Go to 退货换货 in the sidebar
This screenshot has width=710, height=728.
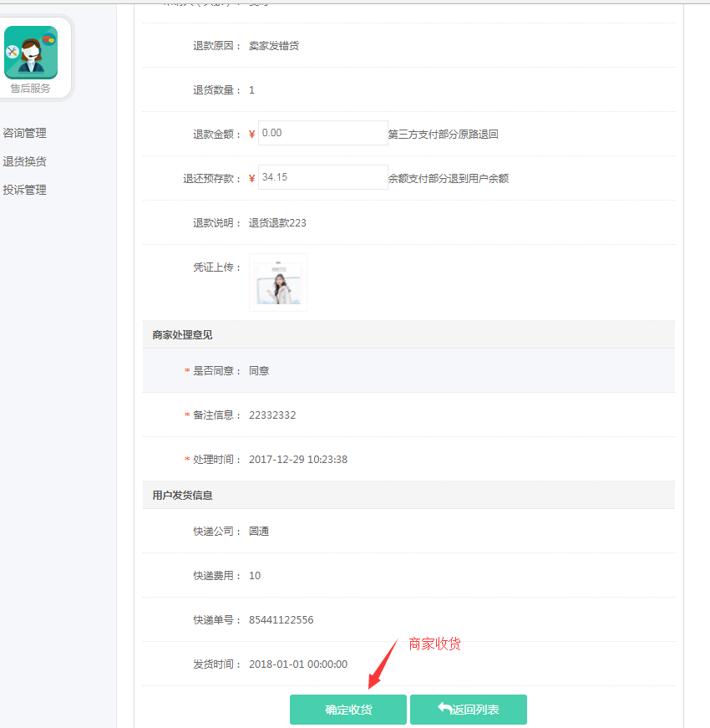click(25, 161)
